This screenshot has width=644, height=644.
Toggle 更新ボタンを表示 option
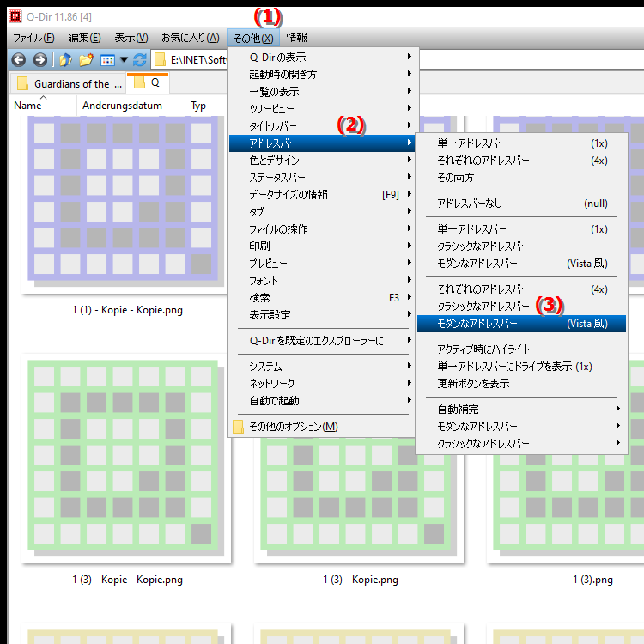click(521, 384)
